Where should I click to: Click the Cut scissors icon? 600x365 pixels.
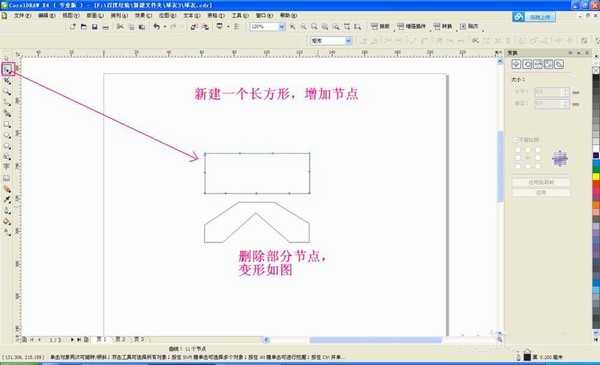(120, 27)
